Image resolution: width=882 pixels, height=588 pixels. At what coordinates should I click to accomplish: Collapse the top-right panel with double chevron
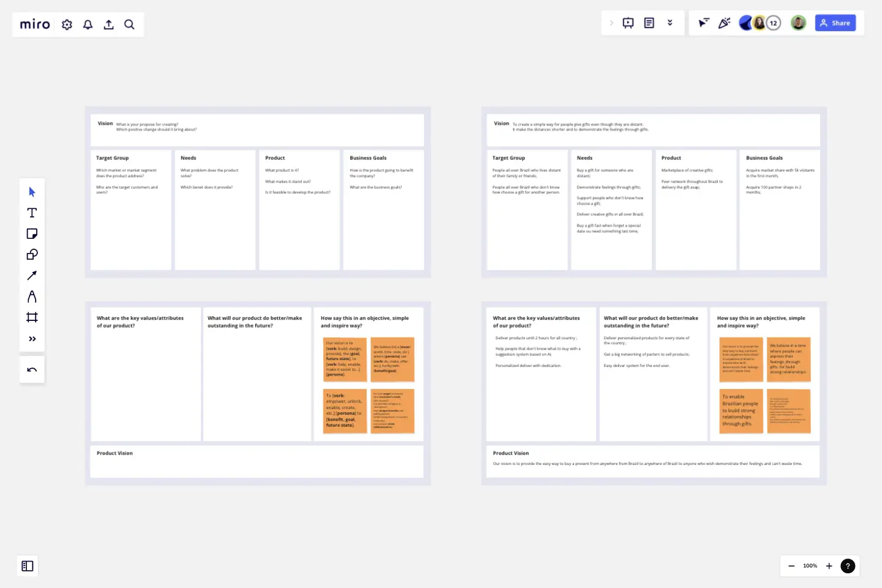pyautogui.click(x=670, y=23)
